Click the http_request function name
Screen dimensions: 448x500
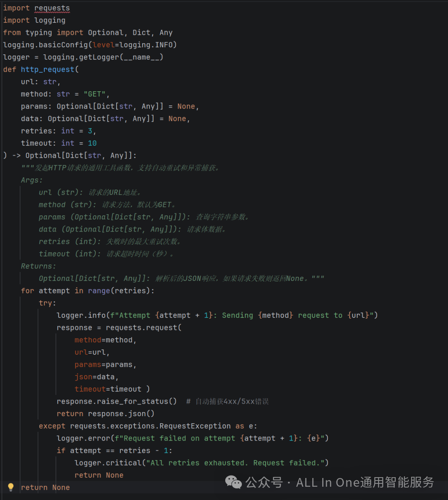48,70
